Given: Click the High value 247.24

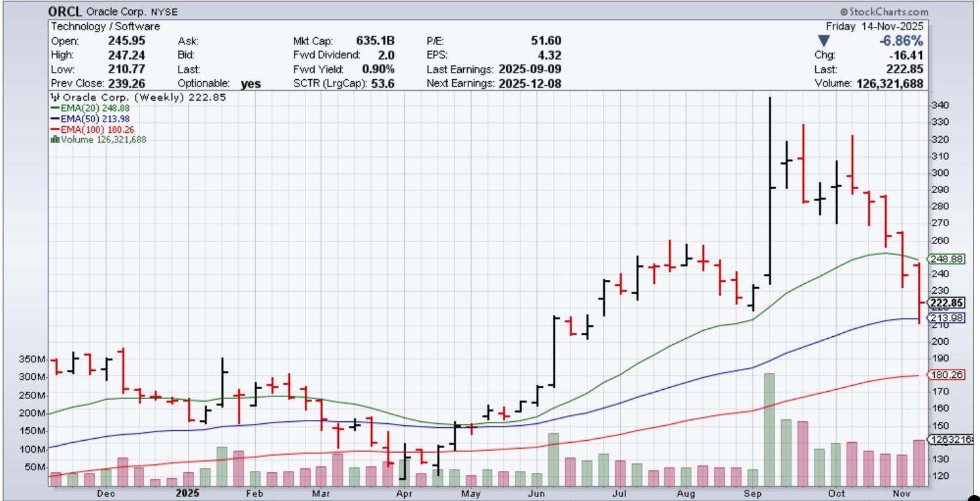Looking at the screenshot, I should click(x=128, y=55).
